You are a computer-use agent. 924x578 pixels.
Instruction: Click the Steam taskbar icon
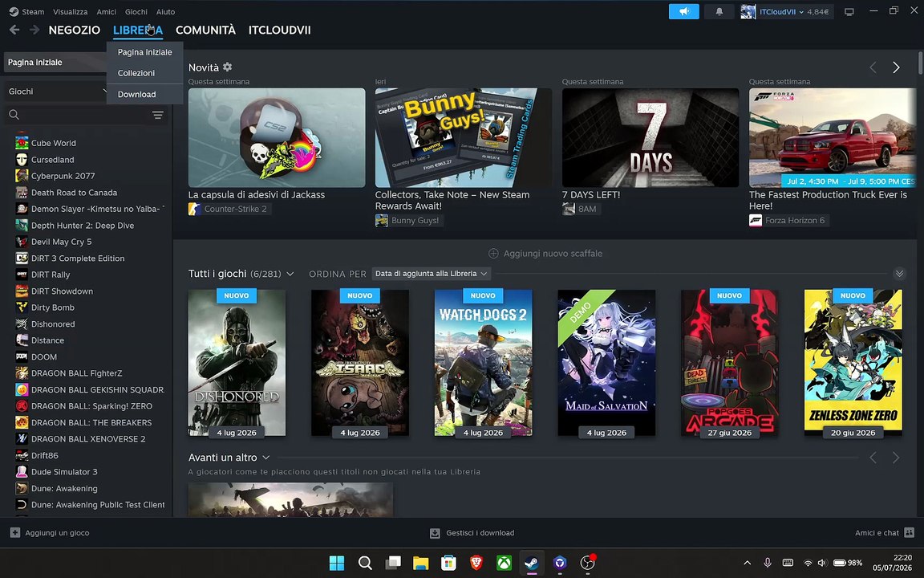pos(532,563)
